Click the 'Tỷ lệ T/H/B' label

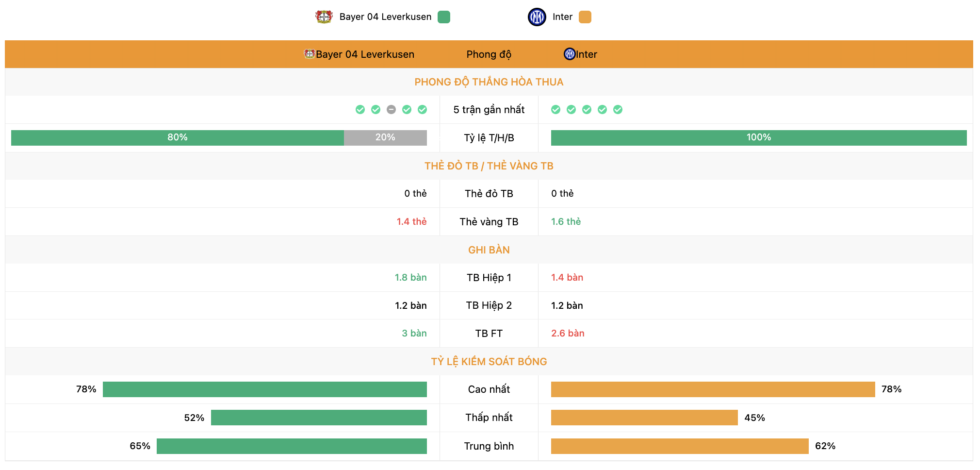[489, 138]
